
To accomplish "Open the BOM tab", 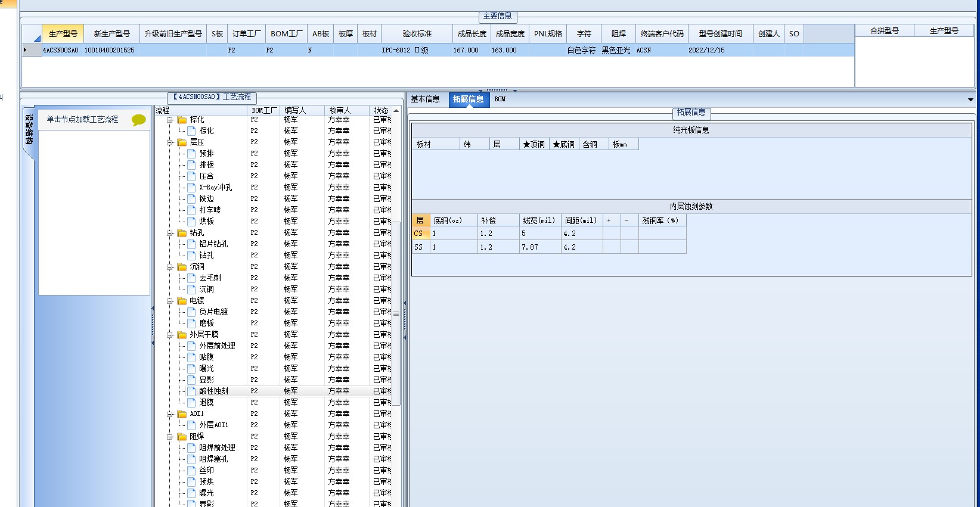I will click(500, 99).
